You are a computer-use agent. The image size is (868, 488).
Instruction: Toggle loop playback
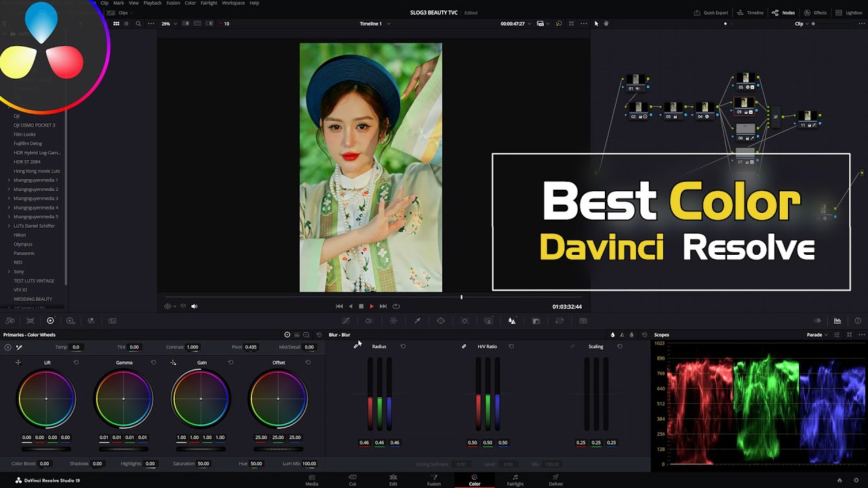coord(396,306)
